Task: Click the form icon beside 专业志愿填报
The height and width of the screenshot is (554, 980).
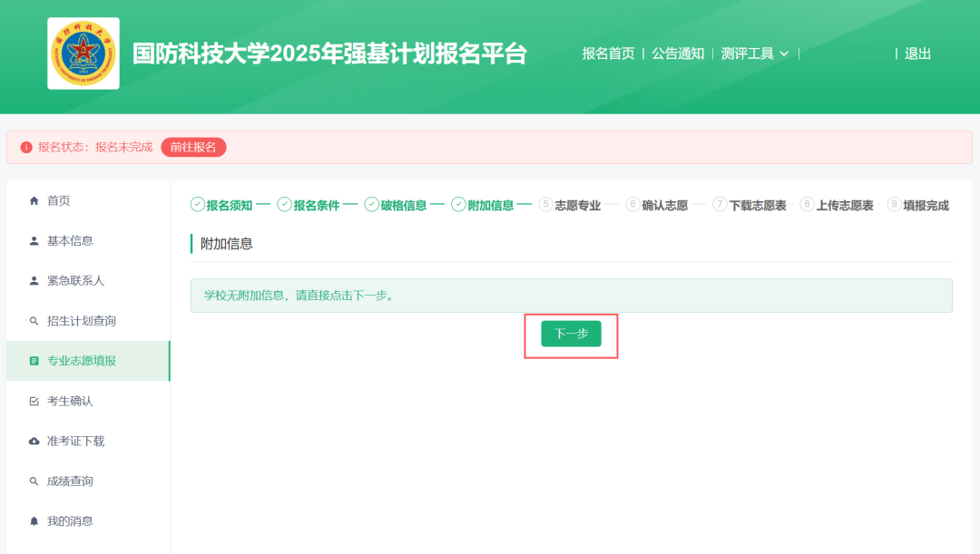Action: pyautogui.click(x=34, y=361)
